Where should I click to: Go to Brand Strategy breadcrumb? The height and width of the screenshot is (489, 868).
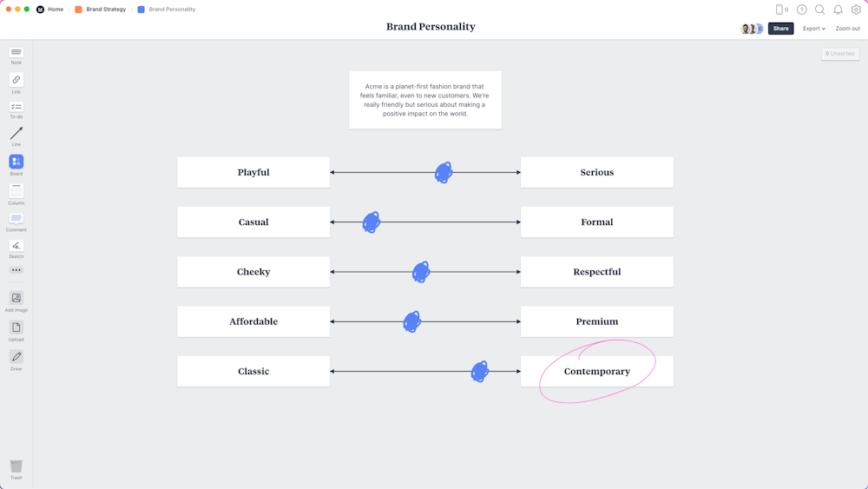pos(105,10)
